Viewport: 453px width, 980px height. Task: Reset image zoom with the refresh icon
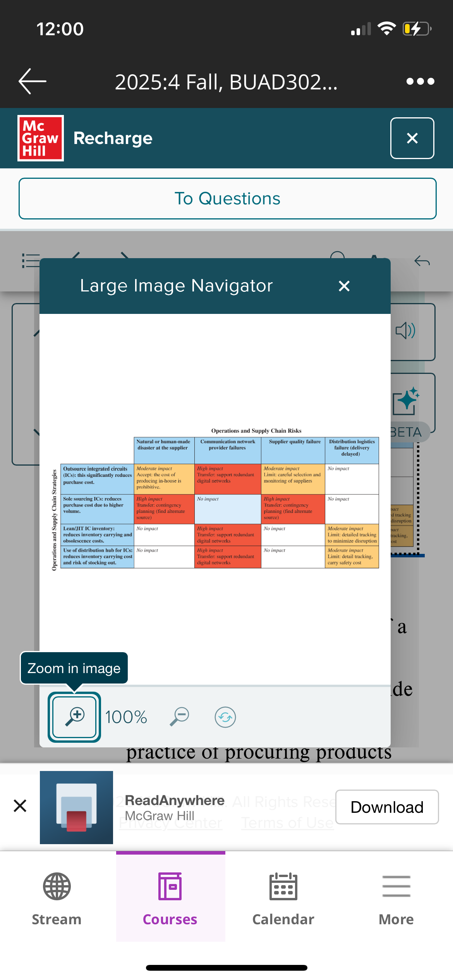click(x=225, y=717)
